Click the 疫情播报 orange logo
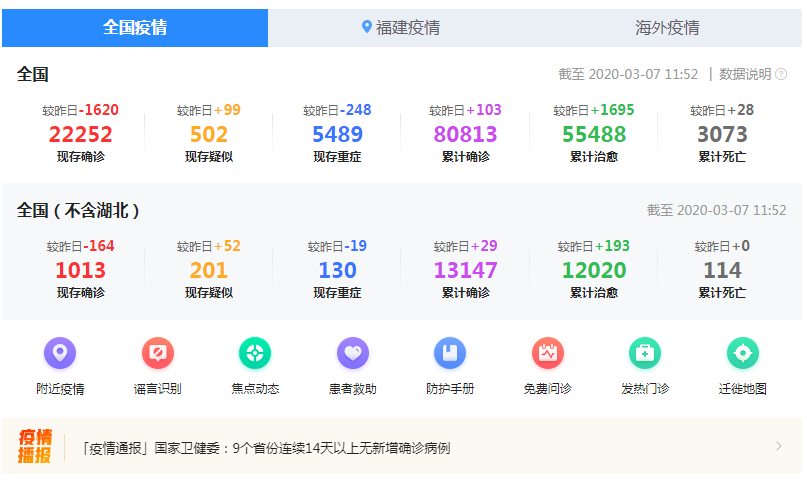Image resolution: width=807 pixels, height=482 pixels. [35, 447]
